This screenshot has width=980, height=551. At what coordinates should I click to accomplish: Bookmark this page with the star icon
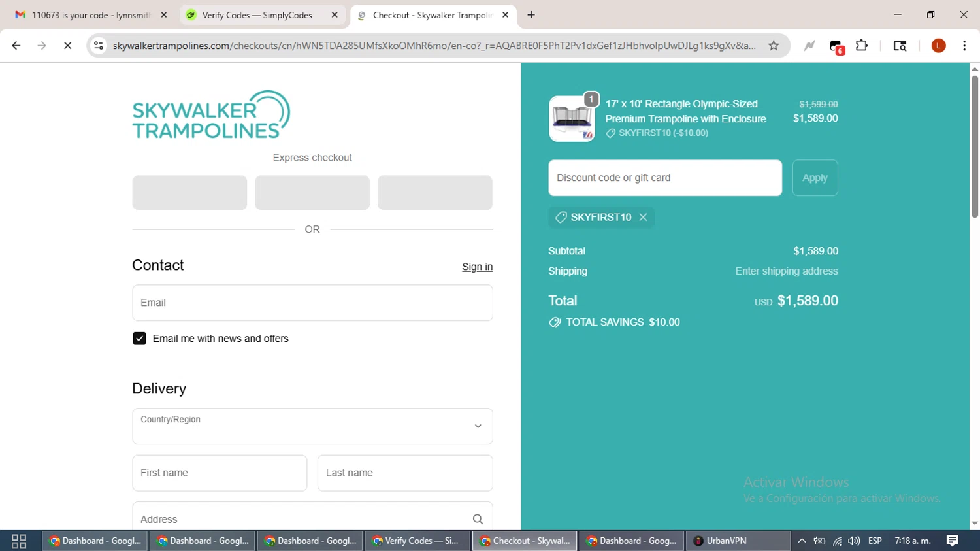tap(774, 46)
